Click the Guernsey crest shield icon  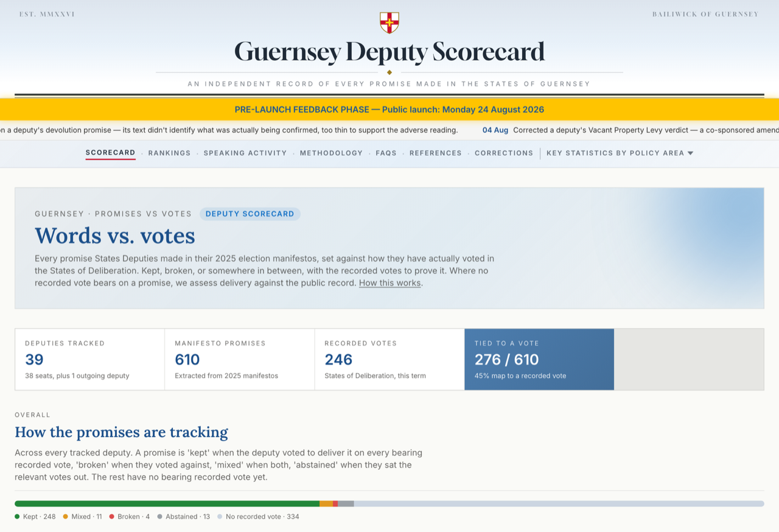pos(389,23)
